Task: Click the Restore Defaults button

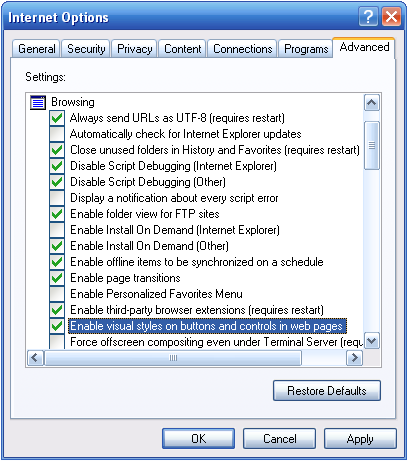Action: 327,391
